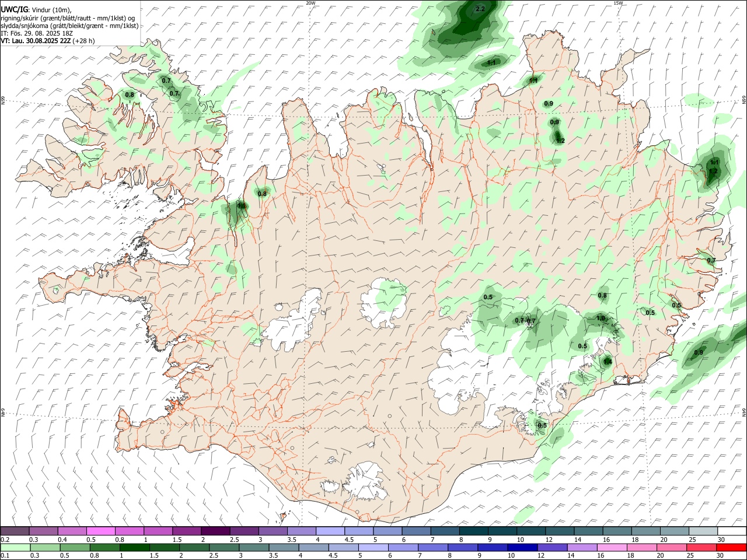
Task: Click the 15W longitude label
Action: click(x=618, y=3)
